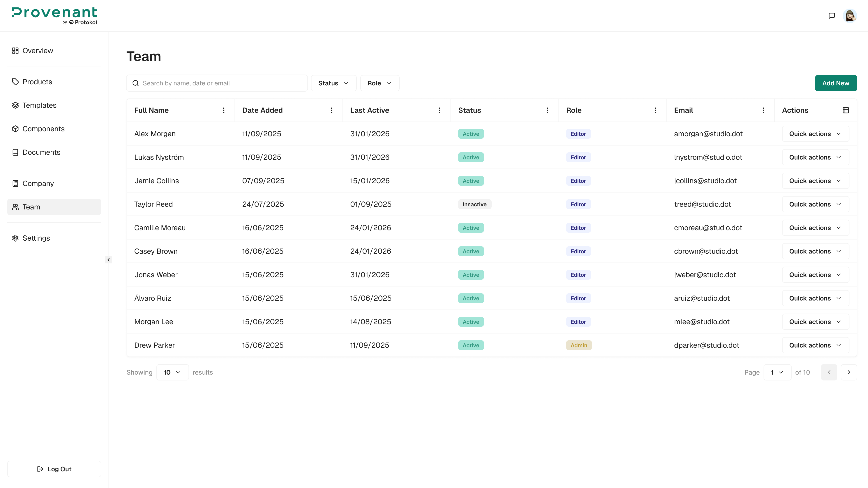Open the Documents icon in the sidebar
This screenshot has height=488, width=868.
[16, 152]
